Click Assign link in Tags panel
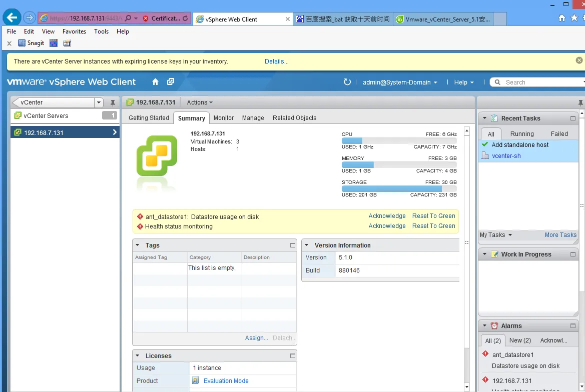The width and height of the screenshot is (585, 392). [256, 338]
